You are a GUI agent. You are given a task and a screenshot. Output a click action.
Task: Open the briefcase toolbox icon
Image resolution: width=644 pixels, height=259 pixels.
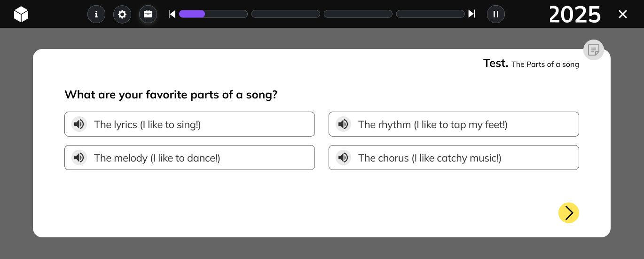click(x=148, y=14)
